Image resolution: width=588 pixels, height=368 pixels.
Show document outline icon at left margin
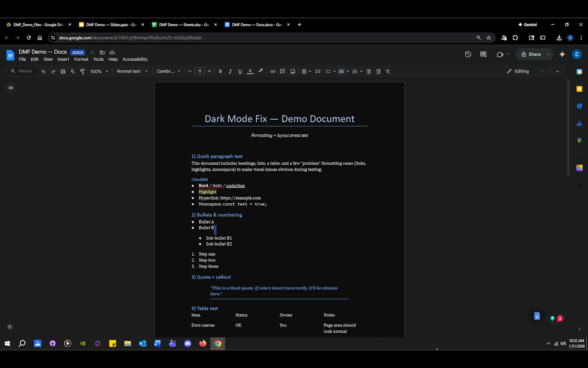pos(11,87)
